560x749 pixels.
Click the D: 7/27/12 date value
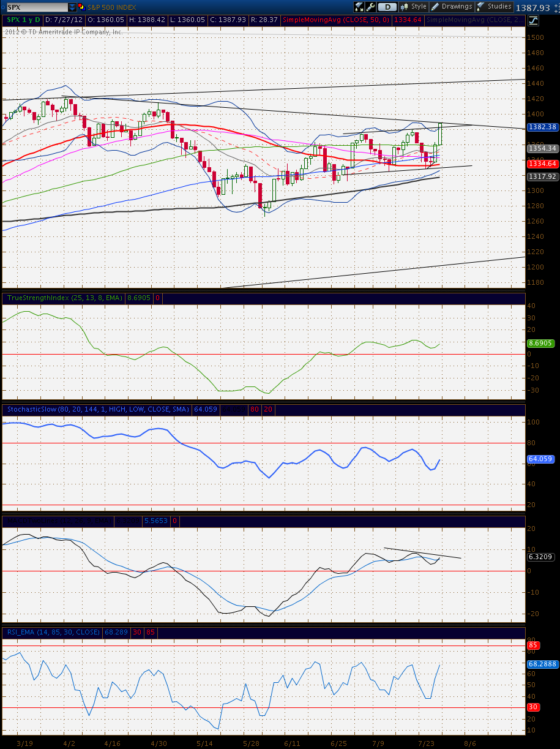point(64,20)
